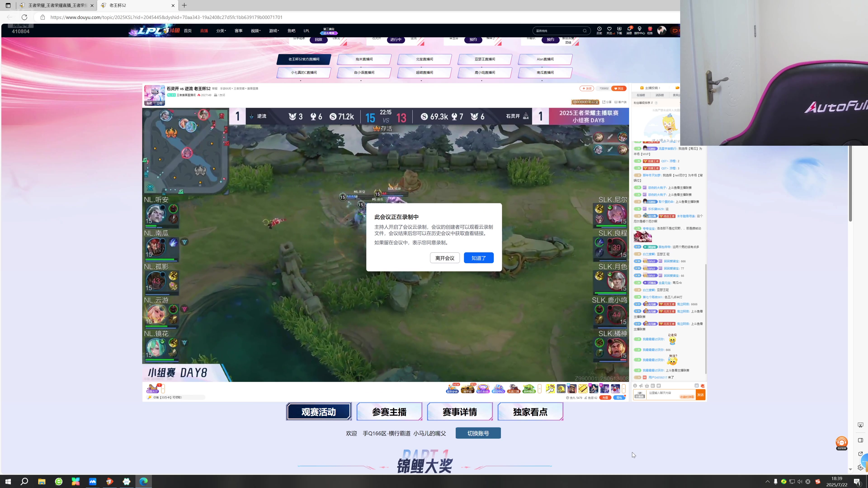This screenshot has height=488, width=868.
Task: Open 鱼吧 navigation item
Action: point(291,31)
